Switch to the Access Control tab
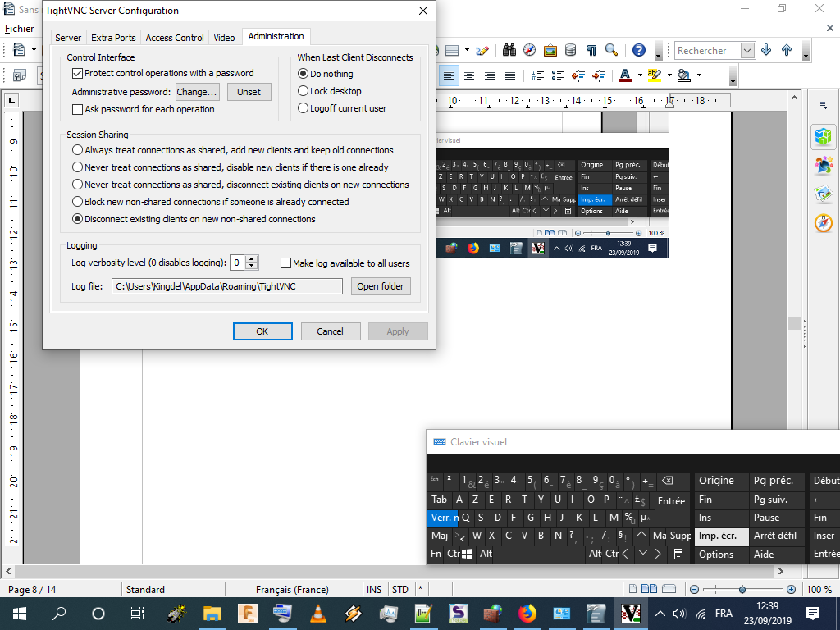 175,38
